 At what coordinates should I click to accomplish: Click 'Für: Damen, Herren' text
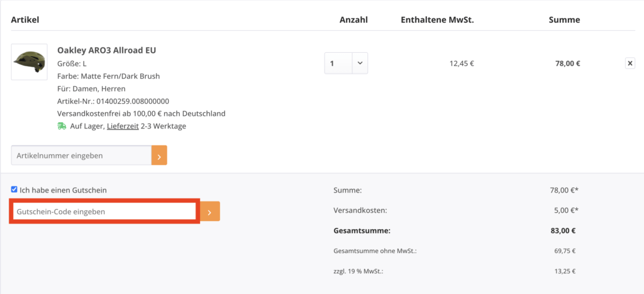(x=91, y=88)
